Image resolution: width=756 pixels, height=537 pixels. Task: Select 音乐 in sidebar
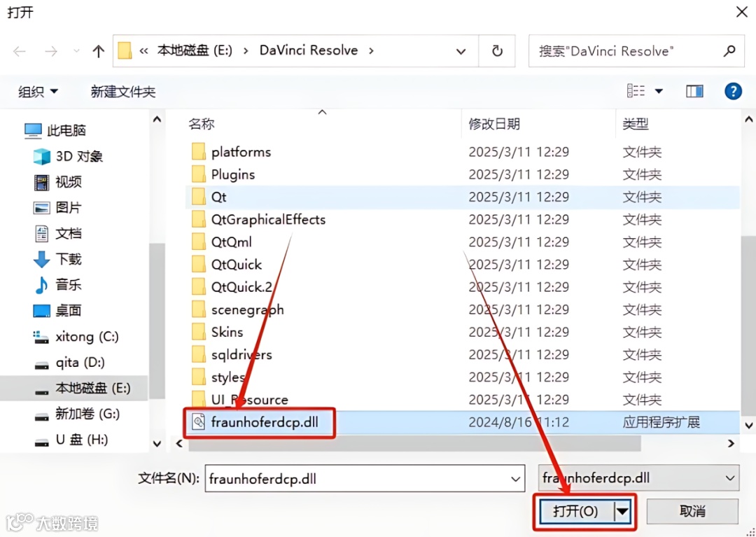(x=58, y=285)
